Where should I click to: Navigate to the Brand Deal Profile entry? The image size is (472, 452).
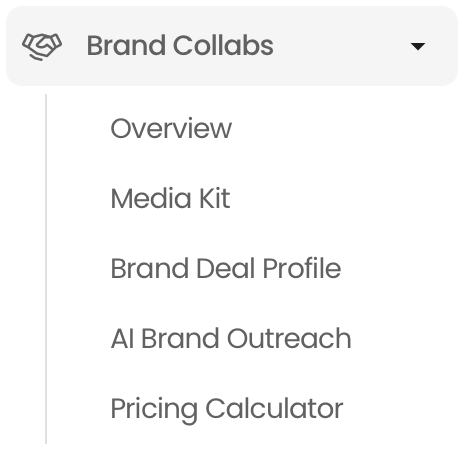pos(226,268)
